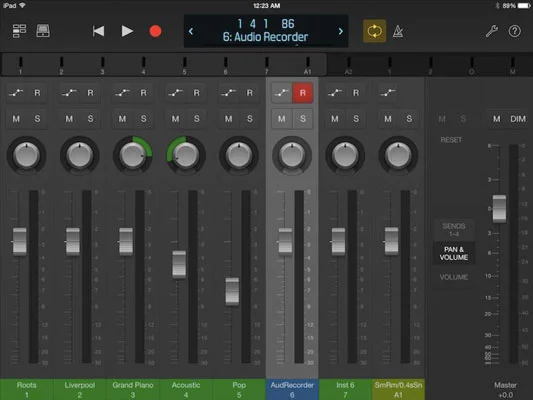Open automation mode for Inst 6 track
The height and width of the screenshot is (400, 533).
335,92
